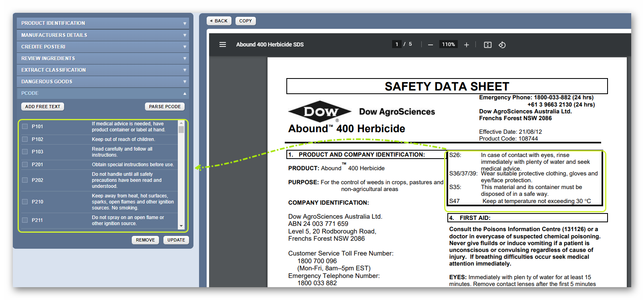Tick the P101 checkbox

tap(25, 127)
